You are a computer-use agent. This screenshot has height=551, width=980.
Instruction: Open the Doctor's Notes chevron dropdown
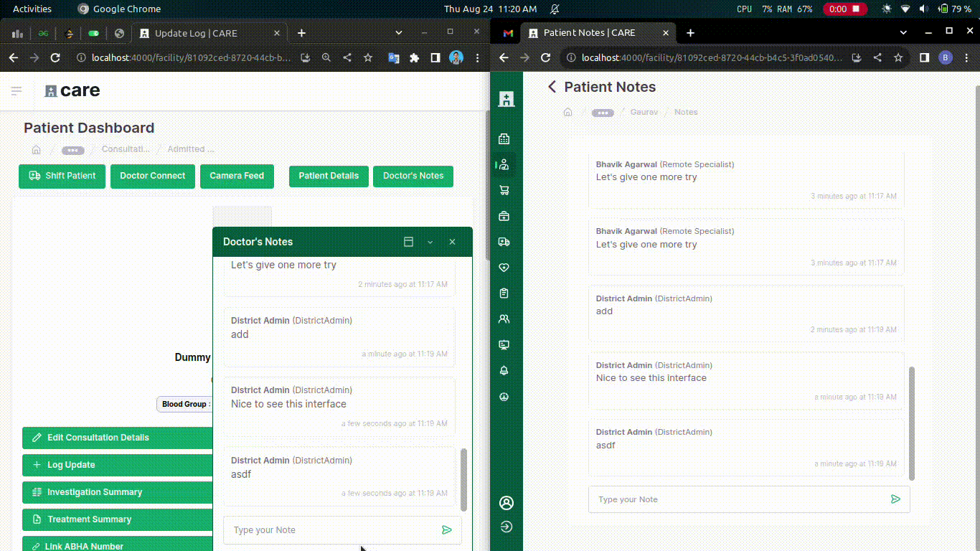click(430, 242)
